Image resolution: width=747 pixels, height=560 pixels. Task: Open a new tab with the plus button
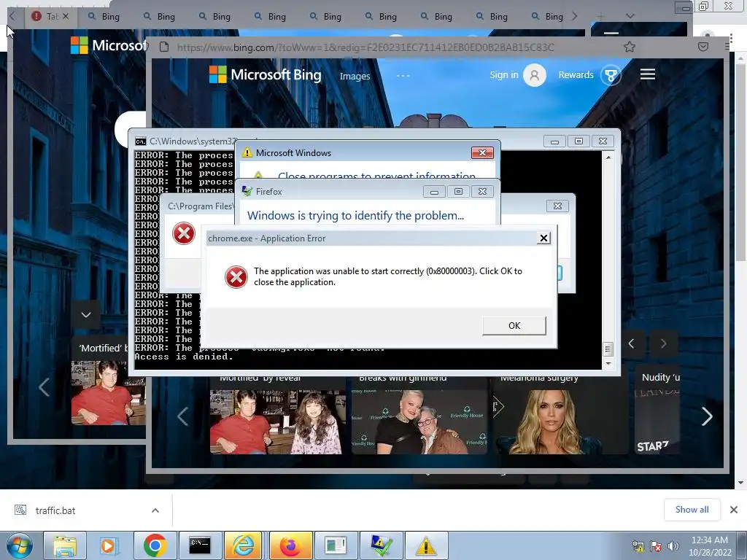pyautogui.click(x=600, y=17)
